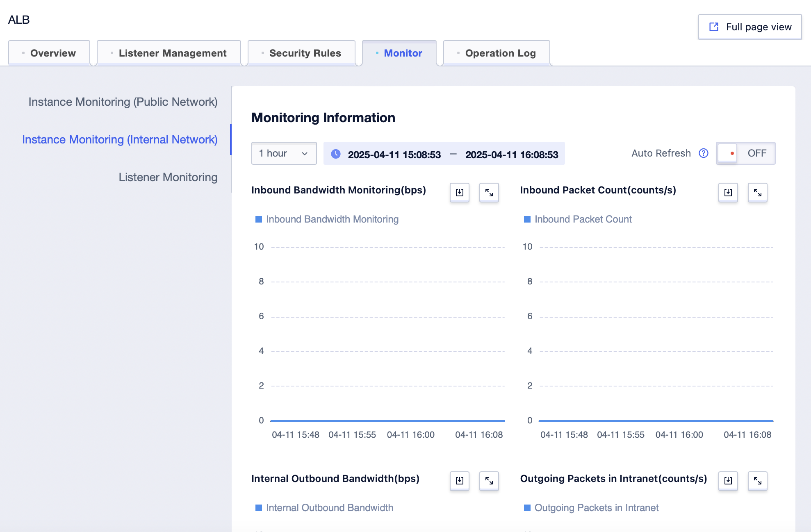
Task: Click the Auto Refresh help question icon
Action: [704, 153]
